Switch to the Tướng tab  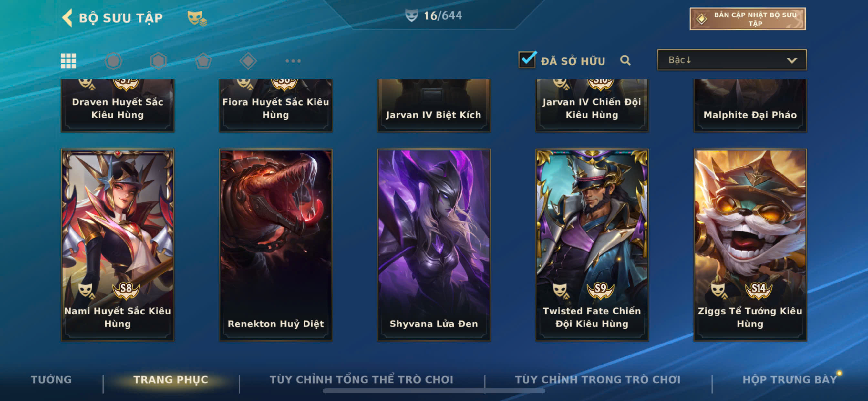pos(51,379)
